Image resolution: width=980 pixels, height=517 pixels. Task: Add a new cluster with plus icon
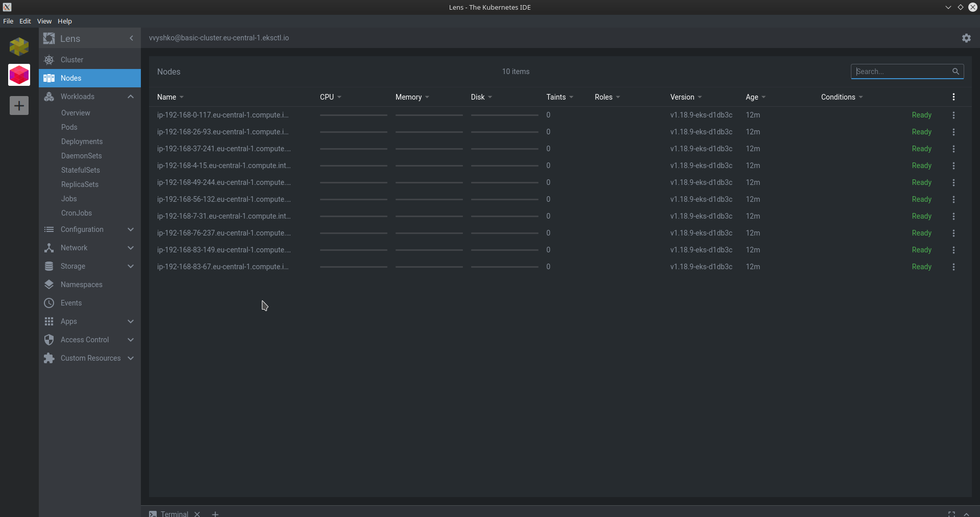[x=19, y=106]
